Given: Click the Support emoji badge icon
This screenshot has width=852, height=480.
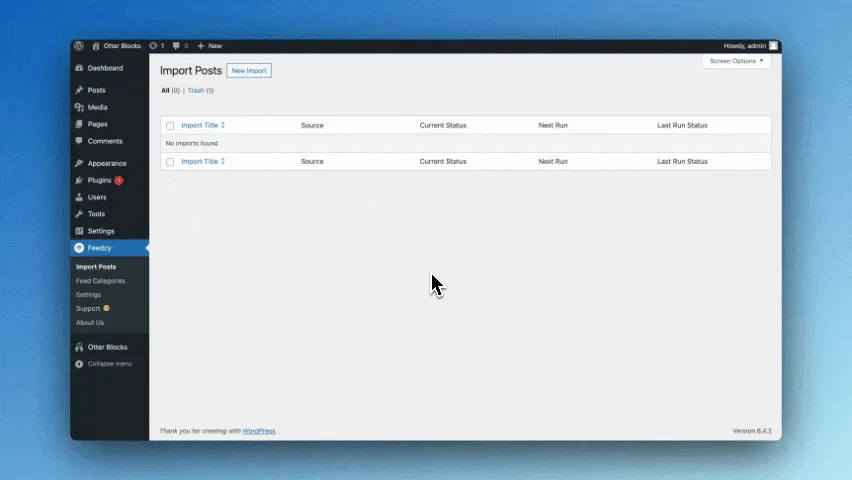Looking at the screenshot, I should 106,308.
